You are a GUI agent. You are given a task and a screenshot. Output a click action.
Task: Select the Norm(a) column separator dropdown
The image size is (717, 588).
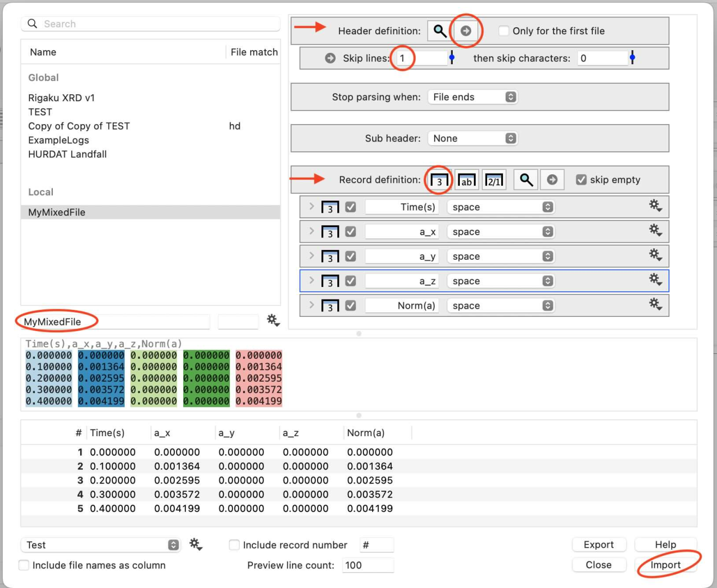coord(500,305)
